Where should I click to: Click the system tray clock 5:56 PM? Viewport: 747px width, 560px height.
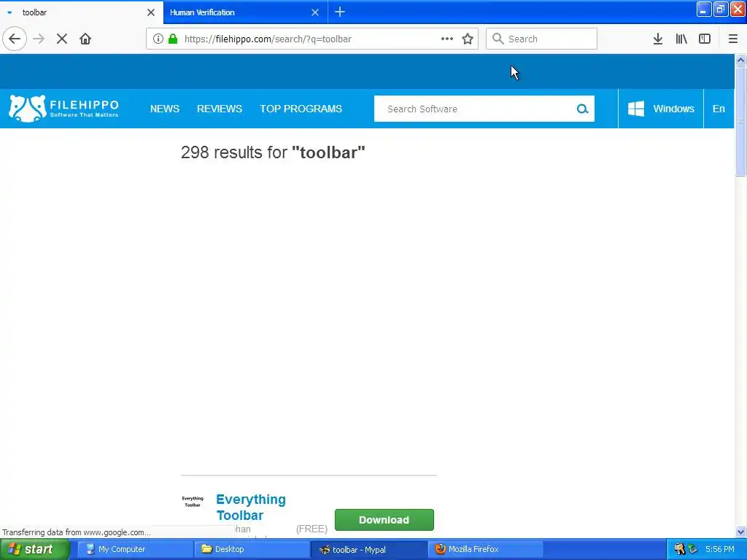(719, 549)
